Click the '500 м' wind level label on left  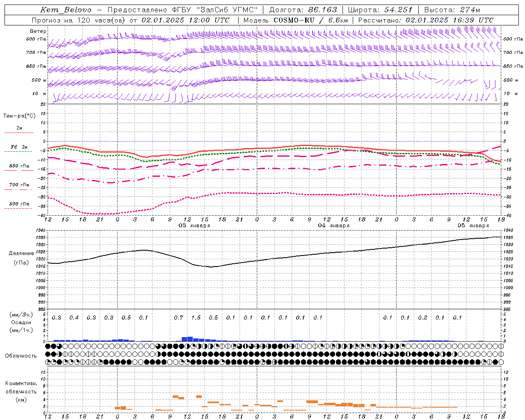tap(39, 80)
